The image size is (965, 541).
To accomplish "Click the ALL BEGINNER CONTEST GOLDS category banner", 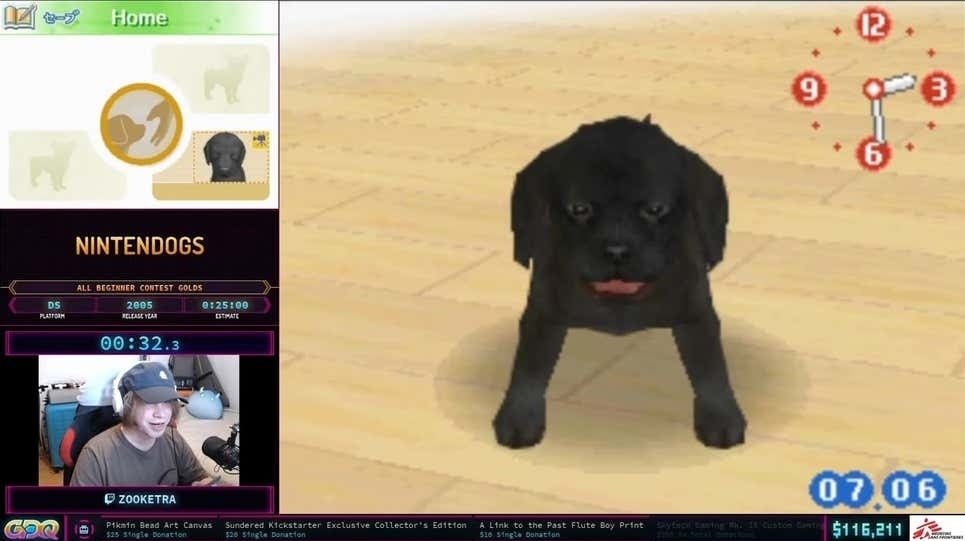I will 140,287.
